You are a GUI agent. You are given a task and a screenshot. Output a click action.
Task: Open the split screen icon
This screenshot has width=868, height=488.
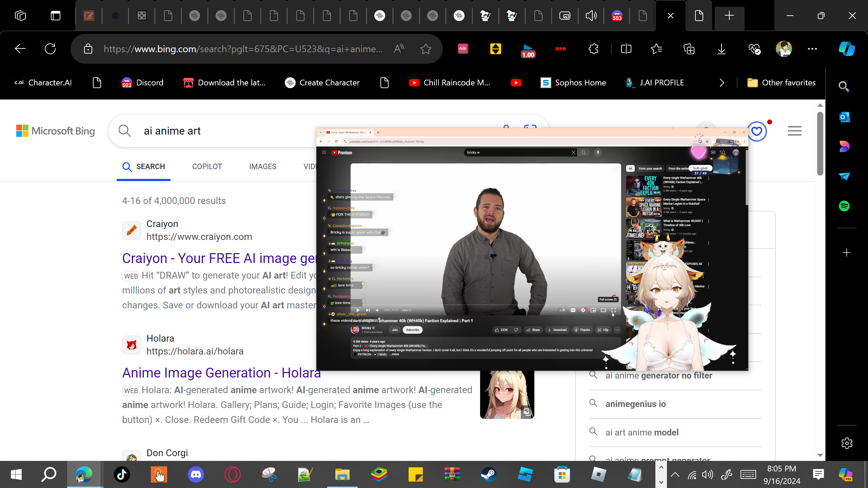click(626, 49)
